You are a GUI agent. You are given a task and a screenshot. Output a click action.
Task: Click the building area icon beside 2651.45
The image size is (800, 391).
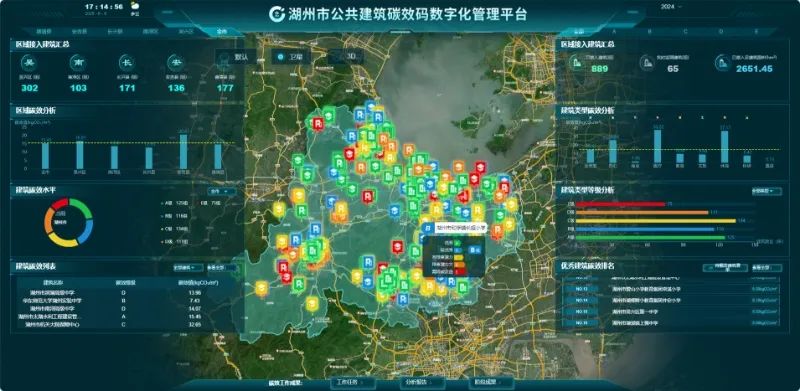[722, 63]
